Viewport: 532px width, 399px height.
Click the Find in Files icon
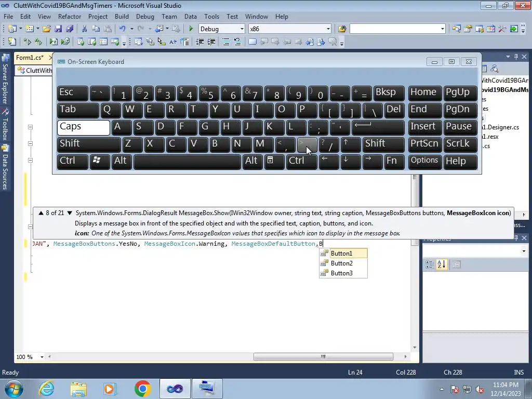click(342, 29)
